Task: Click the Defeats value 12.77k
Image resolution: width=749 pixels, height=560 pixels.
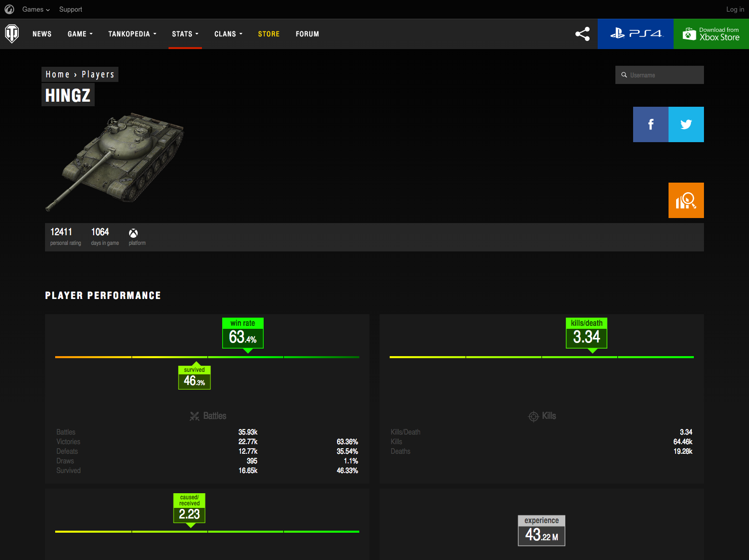Action: click(248, 451)
